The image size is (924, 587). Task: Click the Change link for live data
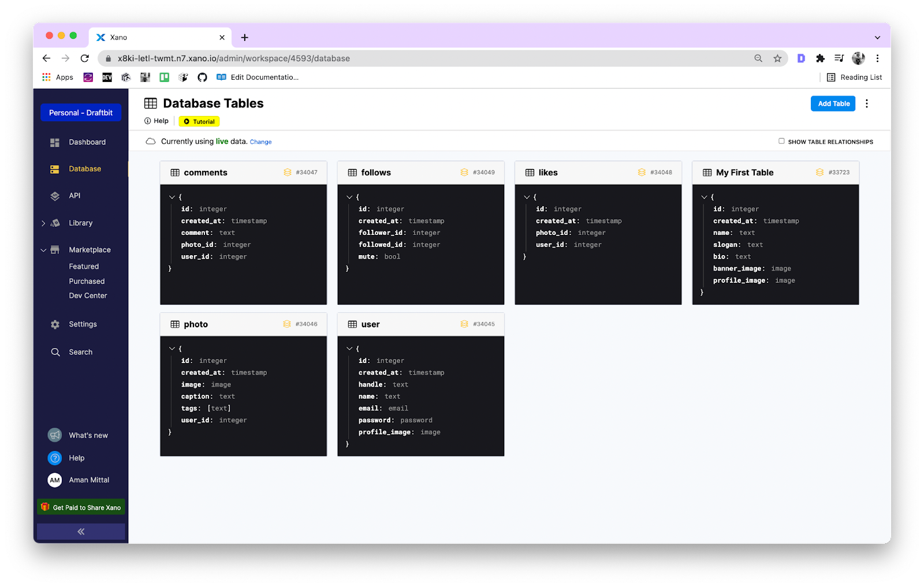[x=260, y=141]
